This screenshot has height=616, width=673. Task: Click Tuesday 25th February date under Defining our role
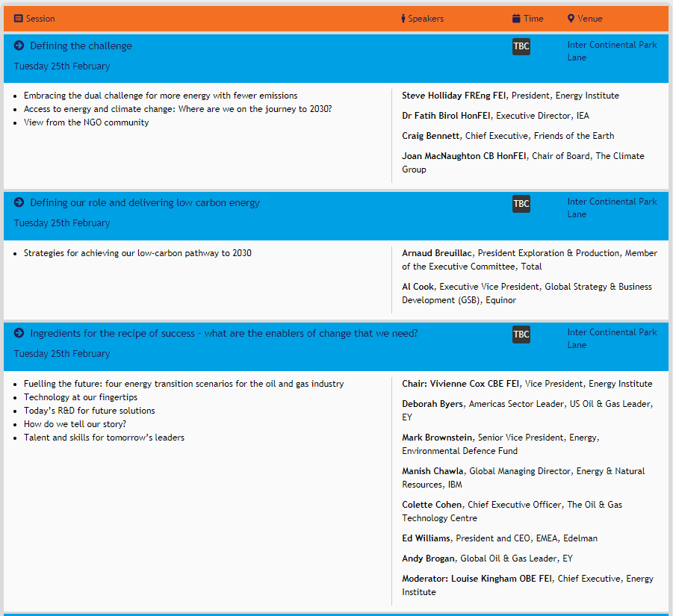[x=62, y=223]
